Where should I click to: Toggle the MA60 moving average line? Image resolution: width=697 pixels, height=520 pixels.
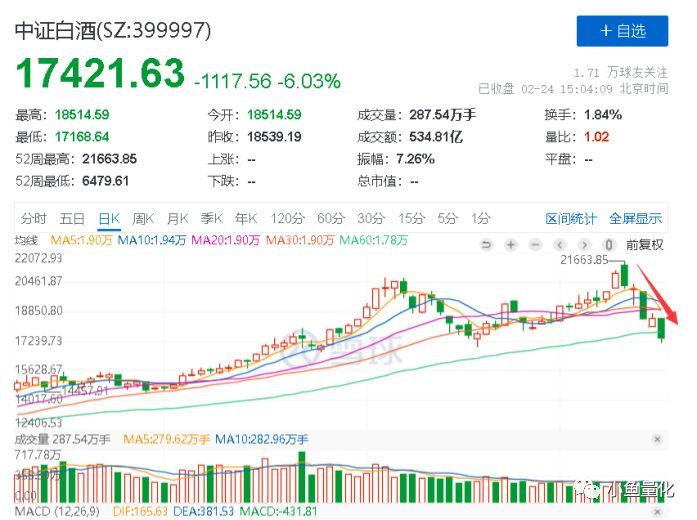(373, 240)
